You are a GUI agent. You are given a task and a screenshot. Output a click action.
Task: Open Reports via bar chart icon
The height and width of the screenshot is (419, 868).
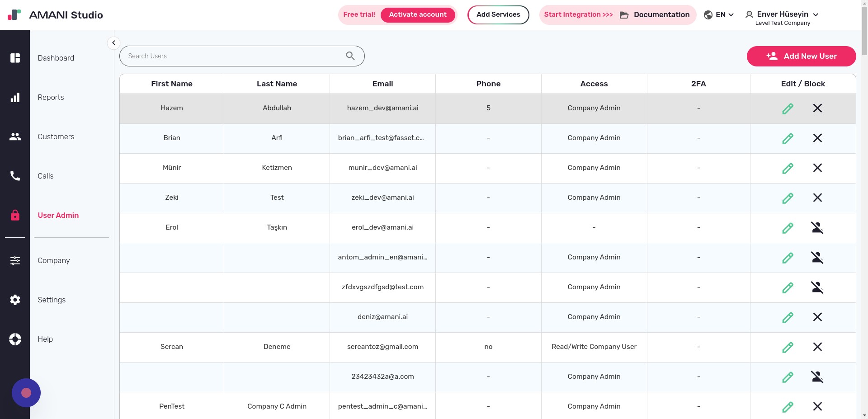(x=15, y=98)
